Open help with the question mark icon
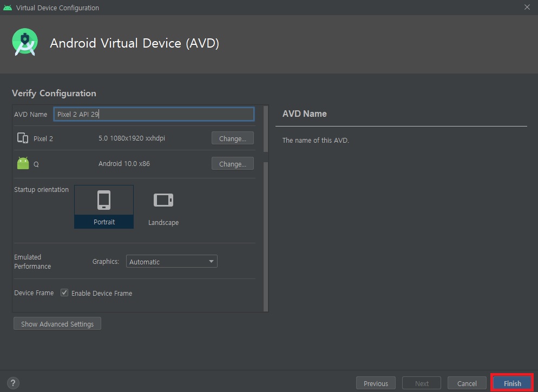538x392 pixels. click(13, 383)
